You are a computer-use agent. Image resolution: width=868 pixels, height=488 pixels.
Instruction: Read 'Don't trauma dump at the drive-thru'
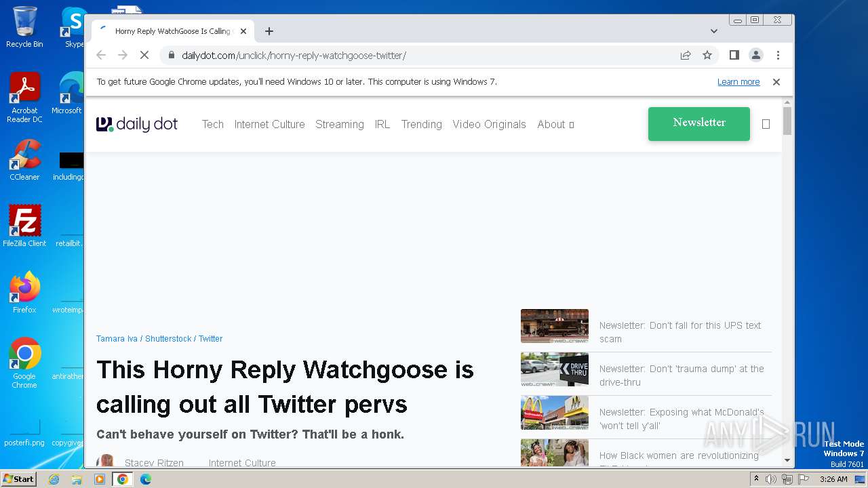tap(682, 375)
